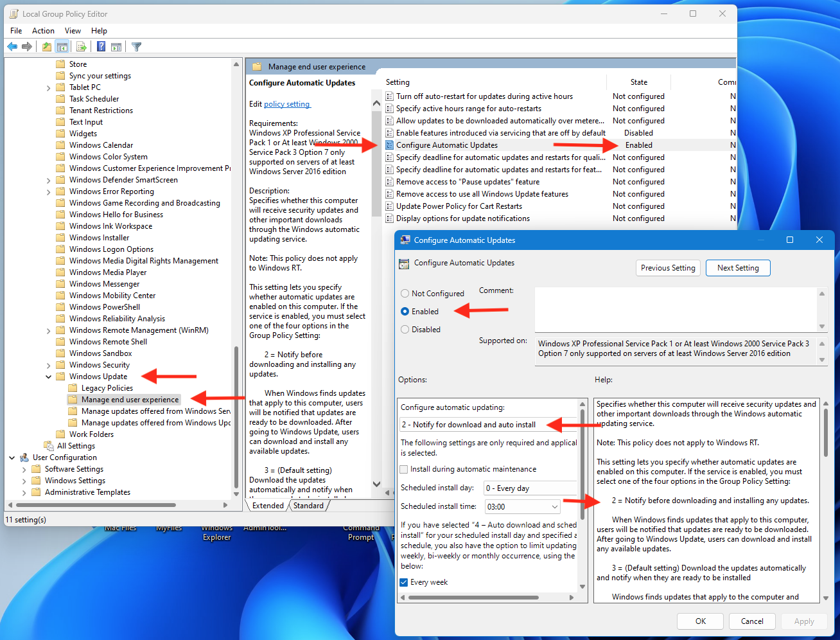Collapse the Windows Update tree node

(49, 377)
